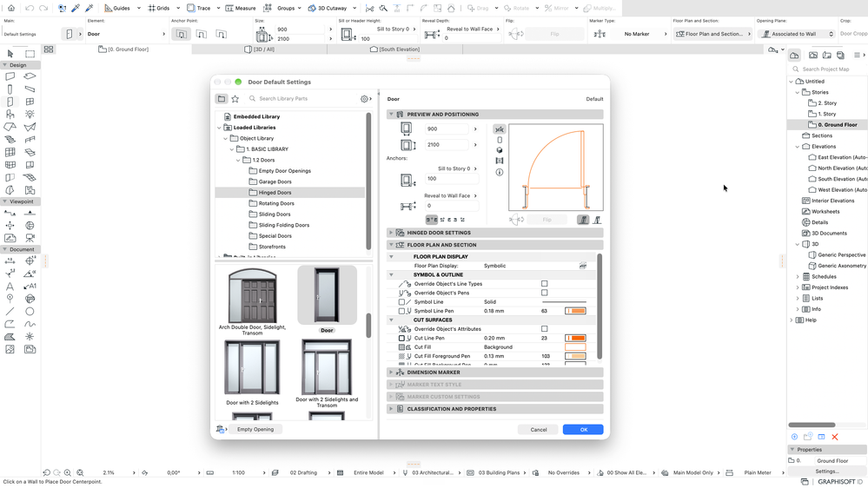Image resolution: width=868 pixels, height=488 pixels.
Task: Select Hinged Doors folder
Action: click(289, 193)
